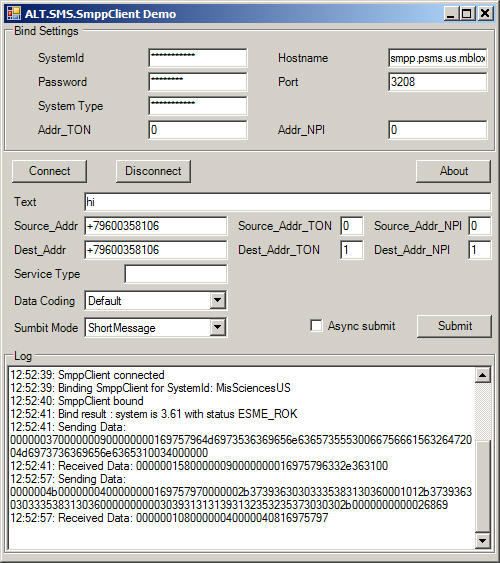Click the log scrollbar up arrow
Screen dimensions: 500x563
[482, 375]
